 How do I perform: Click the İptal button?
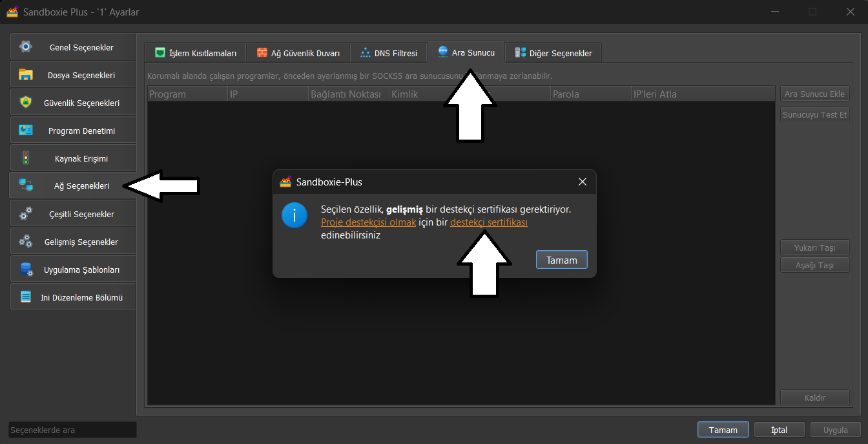pos(779,430)
